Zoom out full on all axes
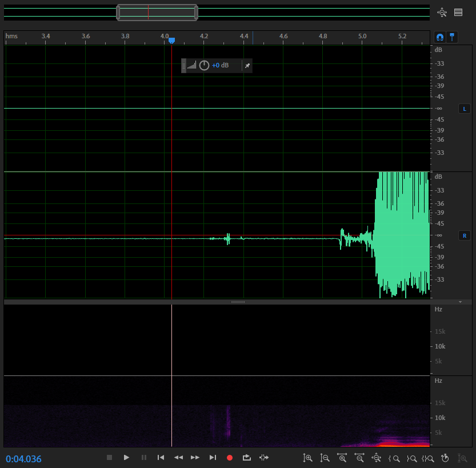The image size is (476, 468). (377, 458)
